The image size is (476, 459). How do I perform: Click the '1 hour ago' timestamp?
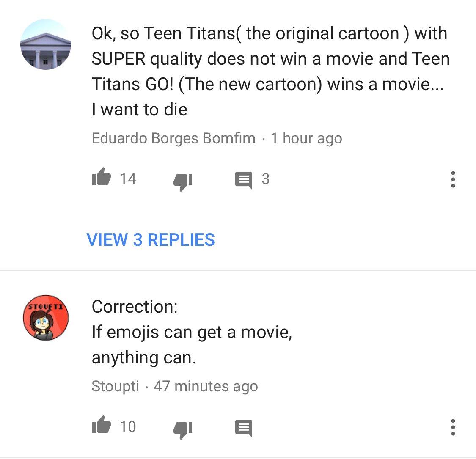click(x=307, y=138)
